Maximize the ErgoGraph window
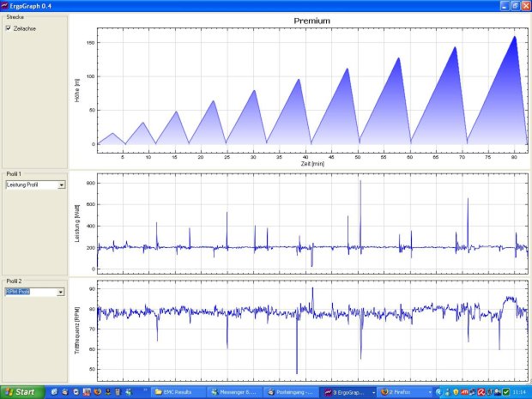 pos(515,5)
